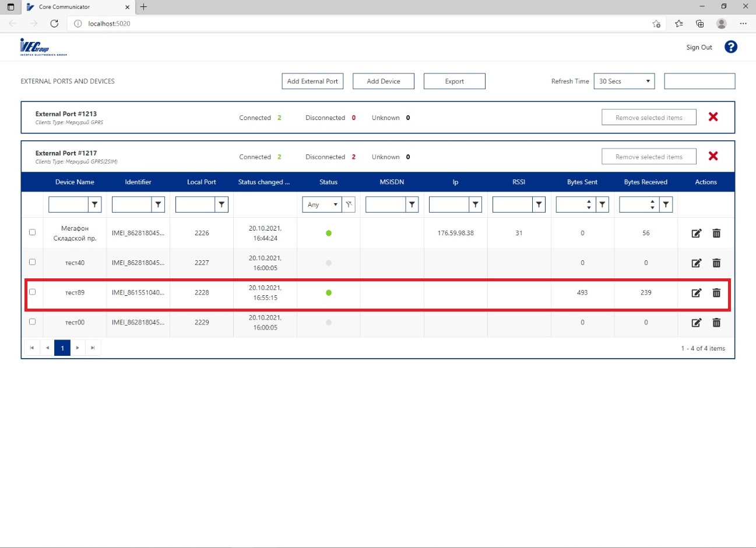
Task: Tick the checkbox for тест40
Action: [33, 262]
